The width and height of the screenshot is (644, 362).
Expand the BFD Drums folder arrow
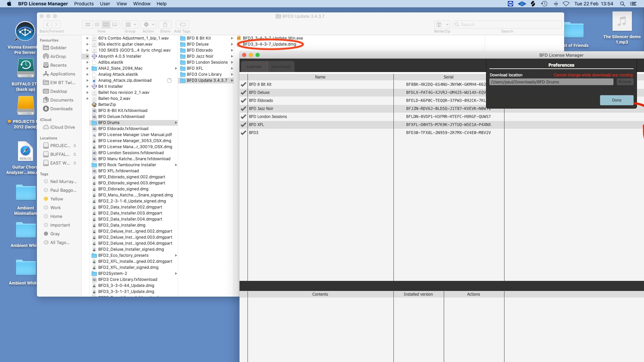click(x=176, y=123)
